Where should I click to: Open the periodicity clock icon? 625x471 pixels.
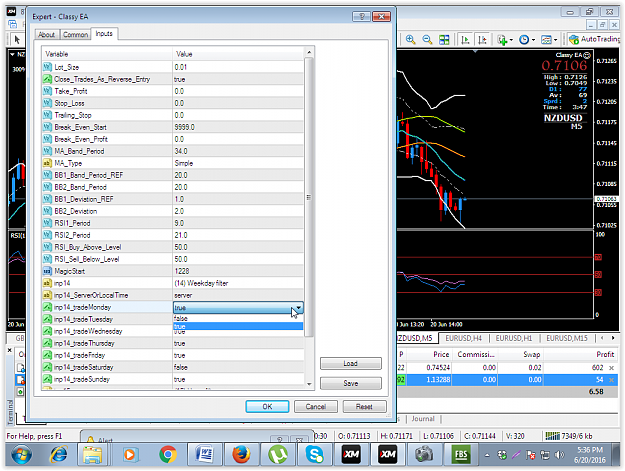pos(524,39)
